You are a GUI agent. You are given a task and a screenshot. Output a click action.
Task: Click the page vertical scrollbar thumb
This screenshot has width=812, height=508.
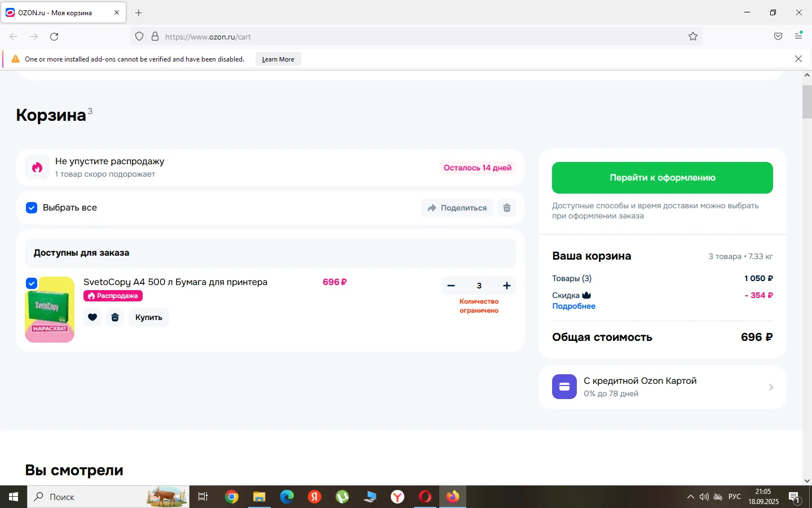click(807, 102)
